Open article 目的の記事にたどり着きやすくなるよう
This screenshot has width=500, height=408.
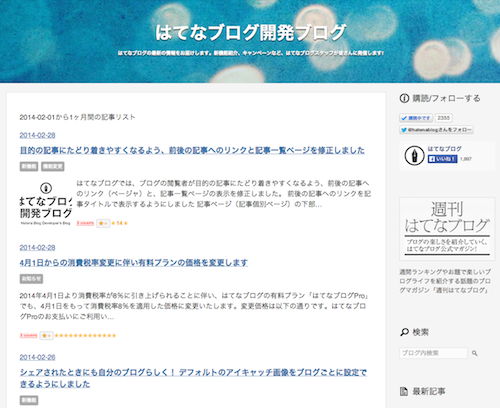point(192,150)
